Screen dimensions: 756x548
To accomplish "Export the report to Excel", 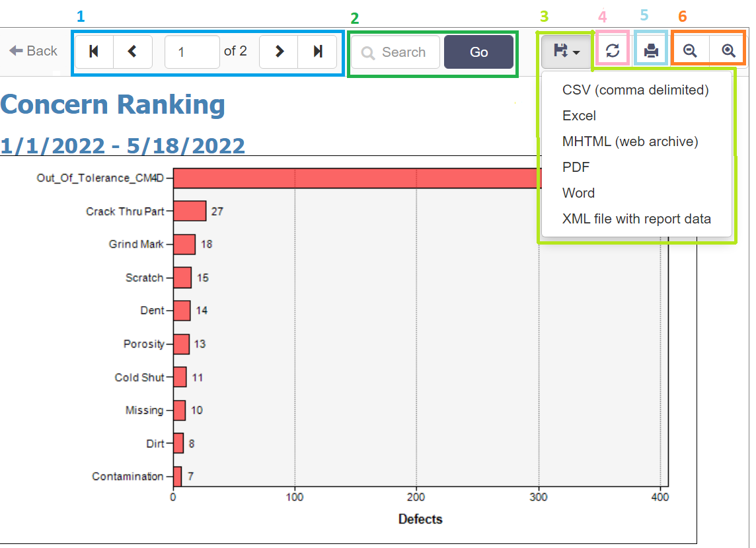I will click(x=579, y=116).
